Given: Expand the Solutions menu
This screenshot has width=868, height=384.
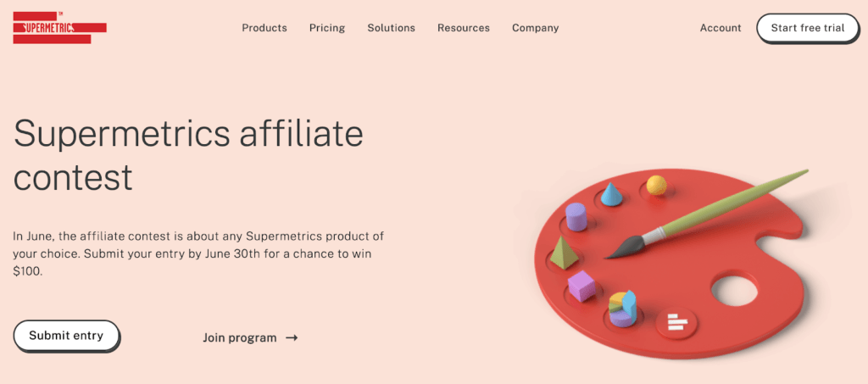Looking at the screenshot, I should click(391, 28).
